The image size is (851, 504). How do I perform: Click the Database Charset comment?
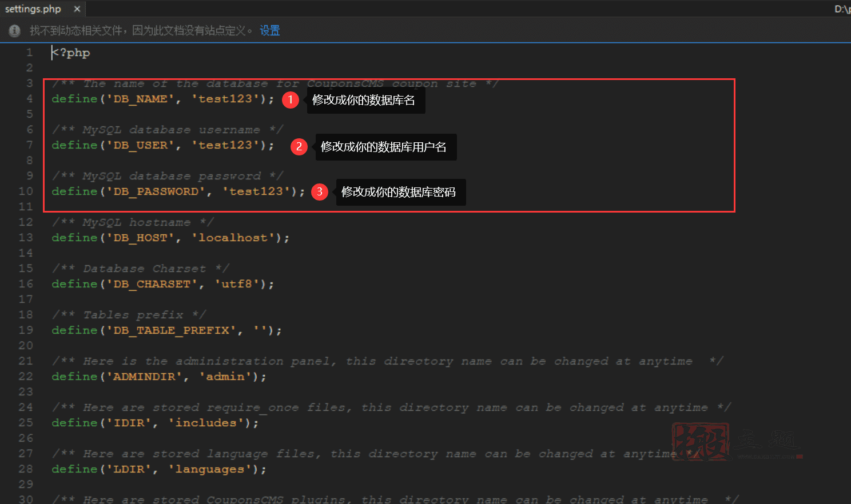coord(140,269)
